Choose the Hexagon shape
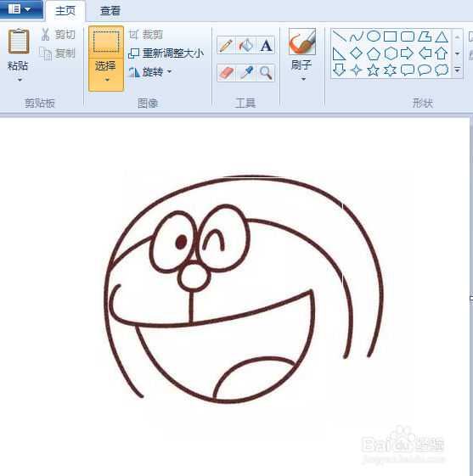 pyautogui.click(x=391, y=53)
